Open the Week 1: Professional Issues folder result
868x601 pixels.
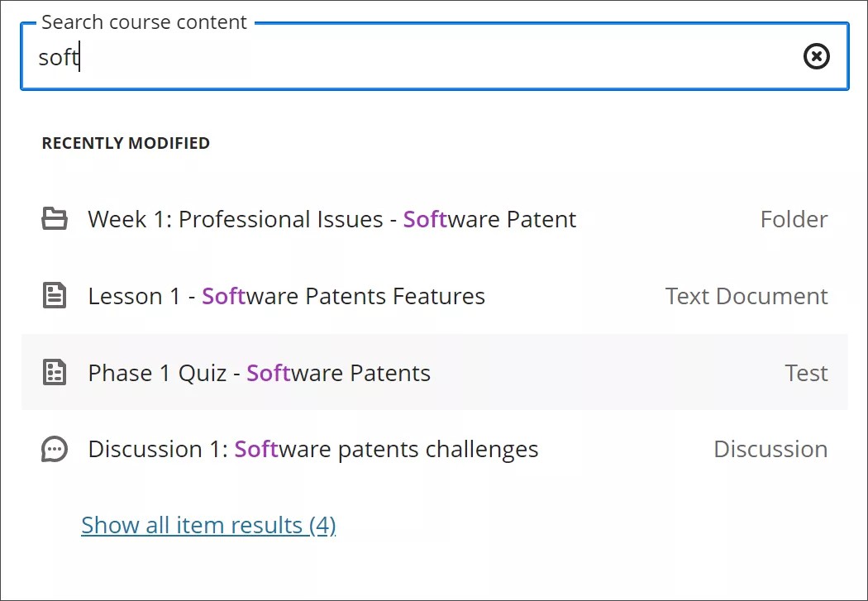pyautogui.click(x=331, y=219)
